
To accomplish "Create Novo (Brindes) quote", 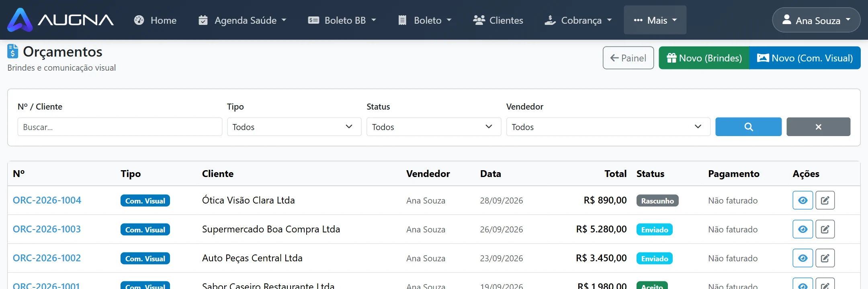I will (704, 58).
